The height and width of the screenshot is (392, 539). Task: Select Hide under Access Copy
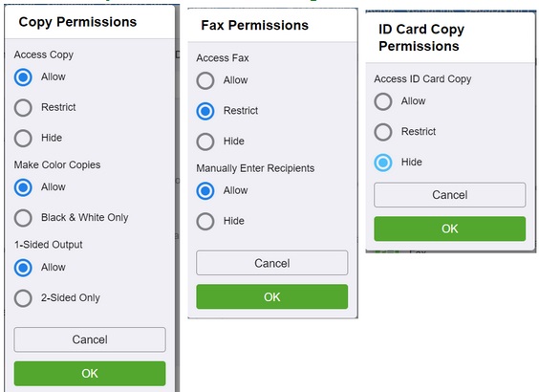(23, 139)
